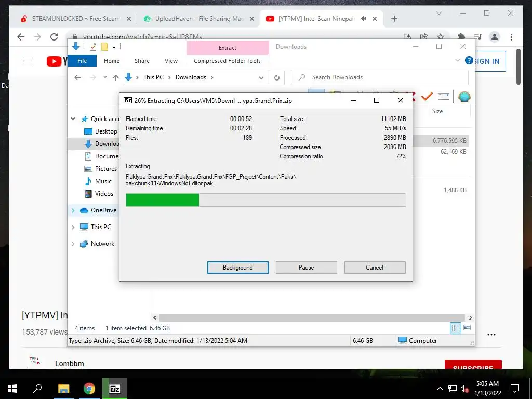Image resolution: width=532 pixels, height=399 pixels.
Task: Expand the This PC tree node
Action: coord(73,227)
